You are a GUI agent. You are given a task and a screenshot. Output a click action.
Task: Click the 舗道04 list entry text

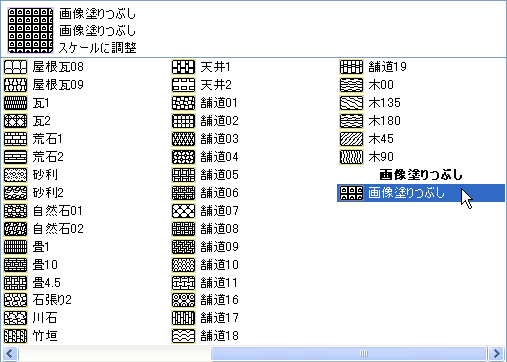(x=219, y=157)
